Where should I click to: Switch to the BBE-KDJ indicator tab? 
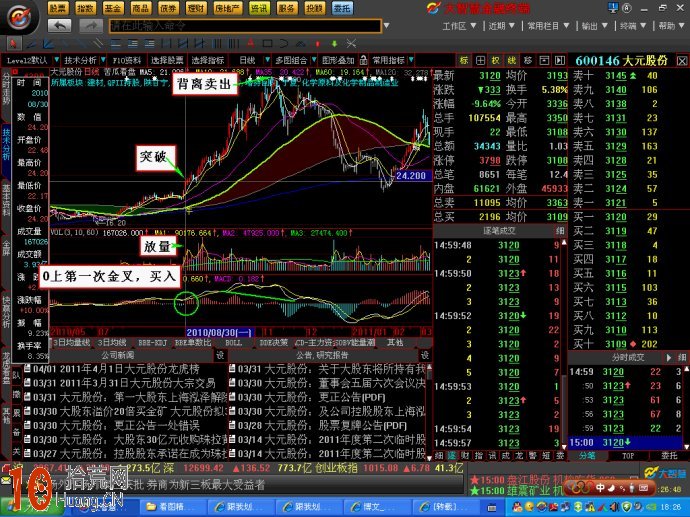[152, 342]
